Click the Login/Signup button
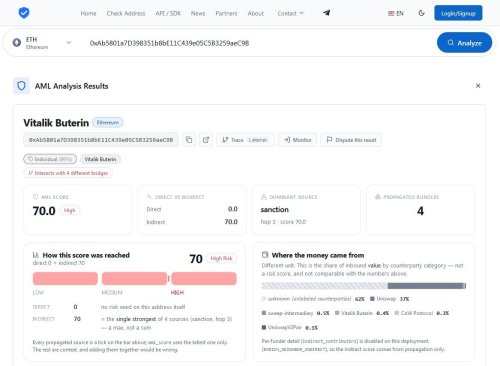This screenshot has width=500, height=366. coord(458,13)
